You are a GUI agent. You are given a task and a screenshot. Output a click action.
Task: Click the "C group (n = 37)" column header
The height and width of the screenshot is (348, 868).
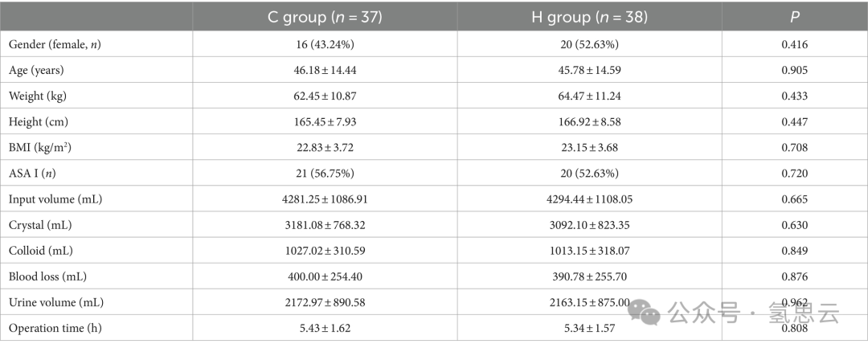(325, 17)
